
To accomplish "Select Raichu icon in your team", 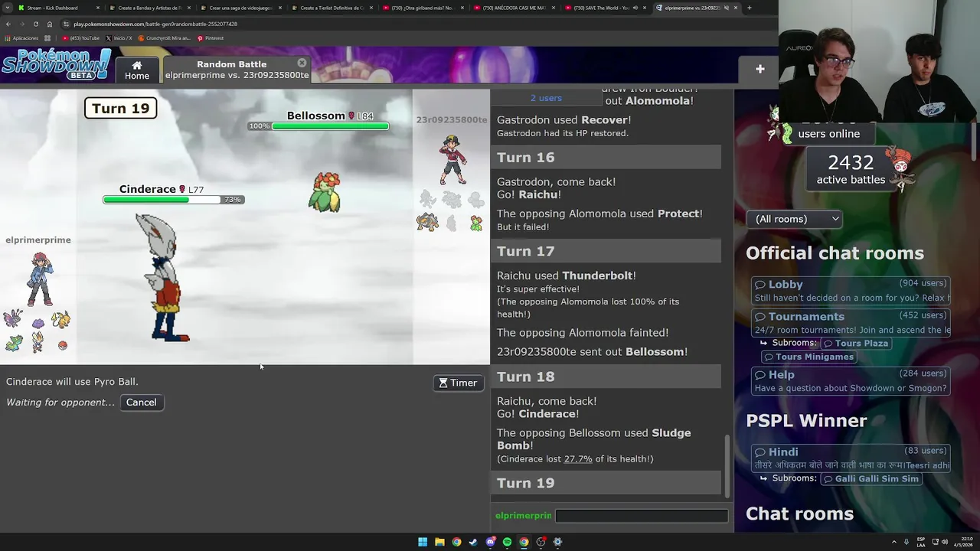I will [x=60, y=320].
